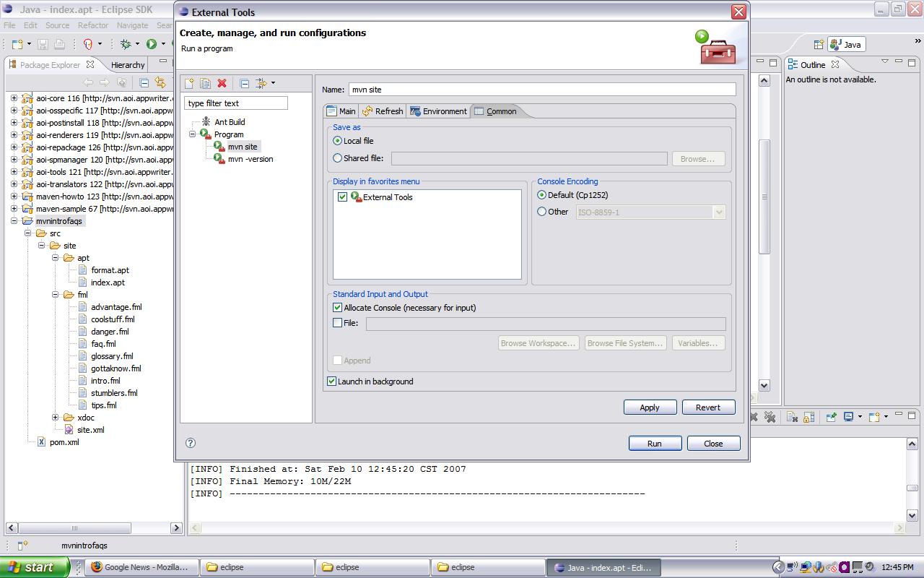The height and width of the screenshot is (578, 924).
Task: Uncheck Allocate Console checkbox
Action: pyautogui.click(x=338, y=308)
